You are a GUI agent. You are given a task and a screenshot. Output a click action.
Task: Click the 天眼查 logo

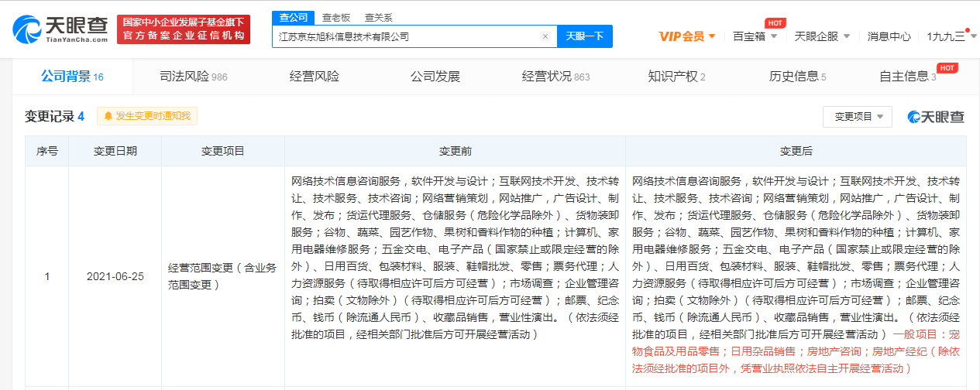coord(60,29)
